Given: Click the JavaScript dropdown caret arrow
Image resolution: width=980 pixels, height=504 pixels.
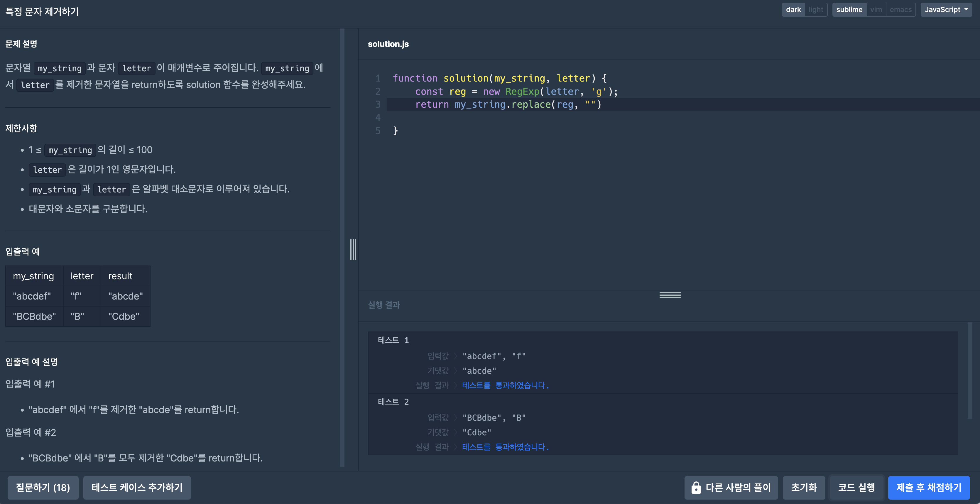Looking at the screenshot, I should [966, 9].
